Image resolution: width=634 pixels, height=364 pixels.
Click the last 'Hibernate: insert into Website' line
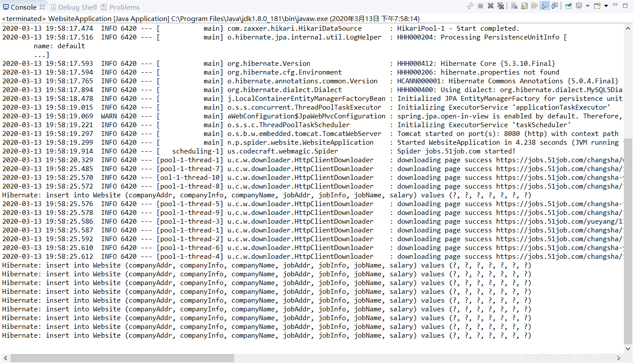[x=267, y=335]
